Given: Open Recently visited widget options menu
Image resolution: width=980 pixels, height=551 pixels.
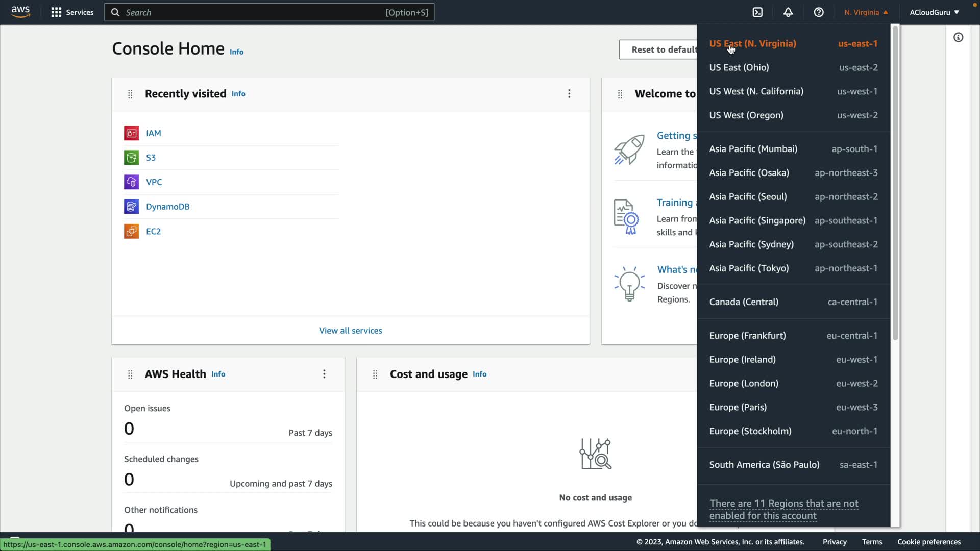Looking at the screenshot, I should (x=569, y=94).
